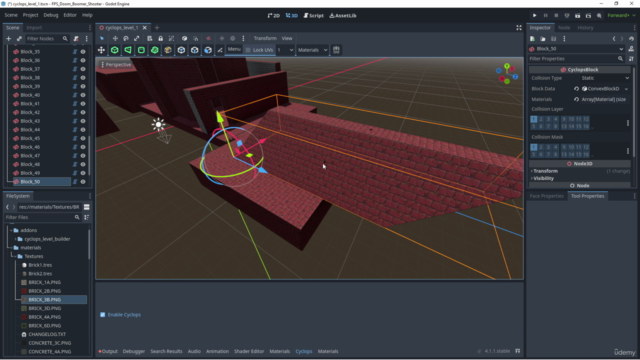Open the Block Data ConvexBlockD dropdown arrow
Image resolution: width=640 pixels, height=360 pixels.
point(626,89)
